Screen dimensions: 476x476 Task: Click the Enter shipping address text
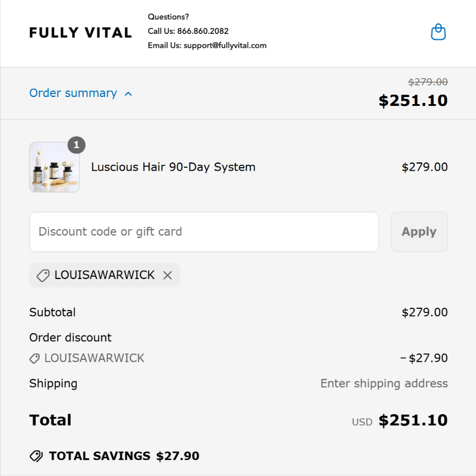[x=384, y=383]
